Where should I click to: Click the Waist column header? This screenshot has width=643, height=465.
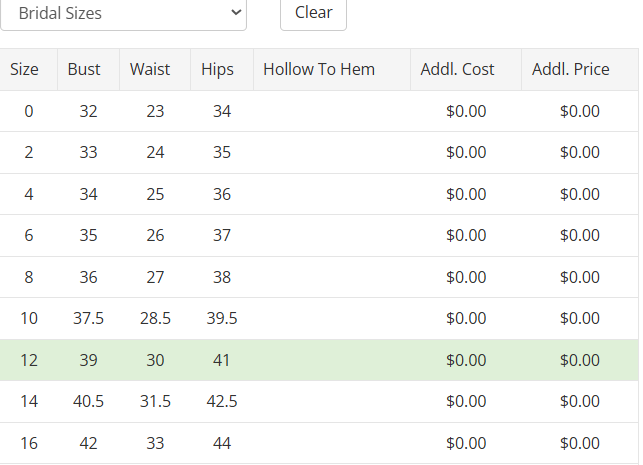(x=150, y=69)
